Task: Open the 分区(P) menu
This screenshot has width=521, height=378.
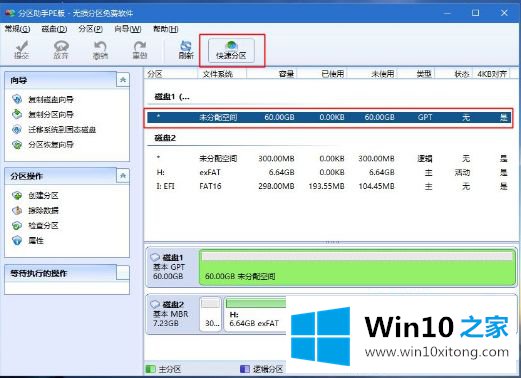Action: [90, 29]
